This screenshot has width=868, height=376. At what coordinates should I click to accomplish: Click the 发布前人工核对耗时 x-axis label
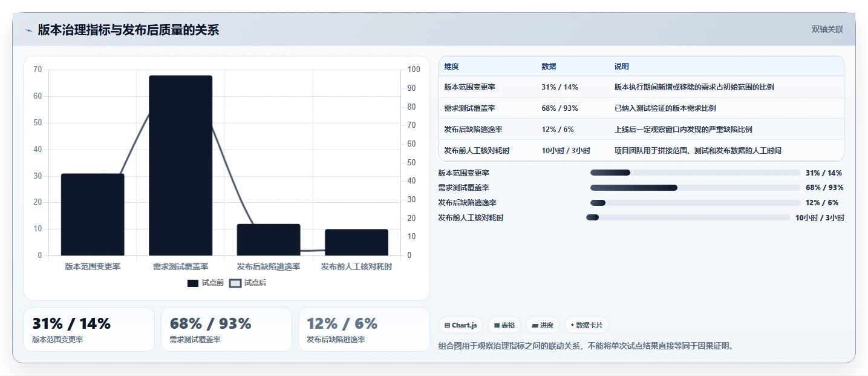[x=356, y=266]
